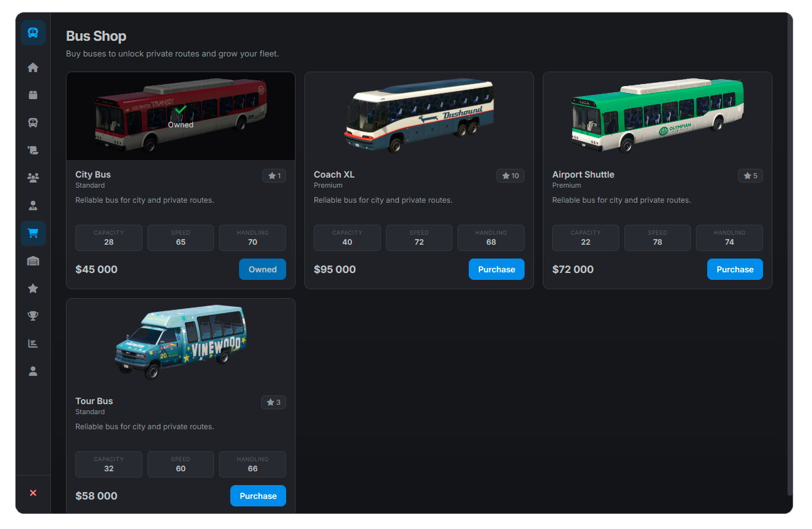This screenshot has height=529, width=812.
Task: Click the "Bus Shop" heading
Action: click(x=96, y=36)
